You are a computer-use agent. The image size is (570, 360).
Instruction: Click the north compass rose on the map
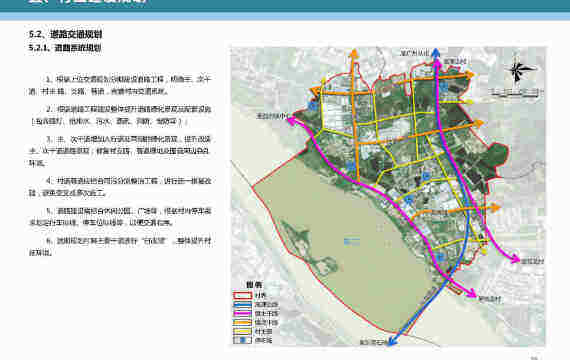pyautogui.click(x=517, y=71)
